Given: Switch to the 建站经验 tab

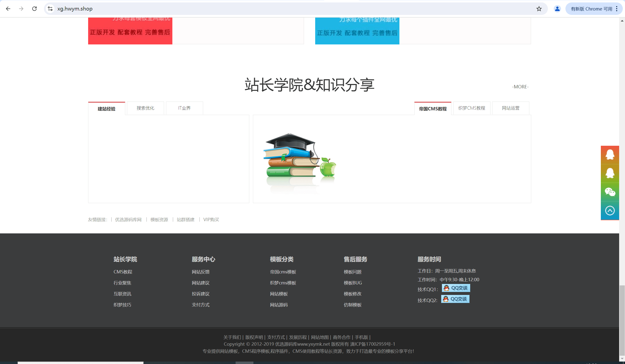Looking at the screenshot, I should tap(107, 109).
